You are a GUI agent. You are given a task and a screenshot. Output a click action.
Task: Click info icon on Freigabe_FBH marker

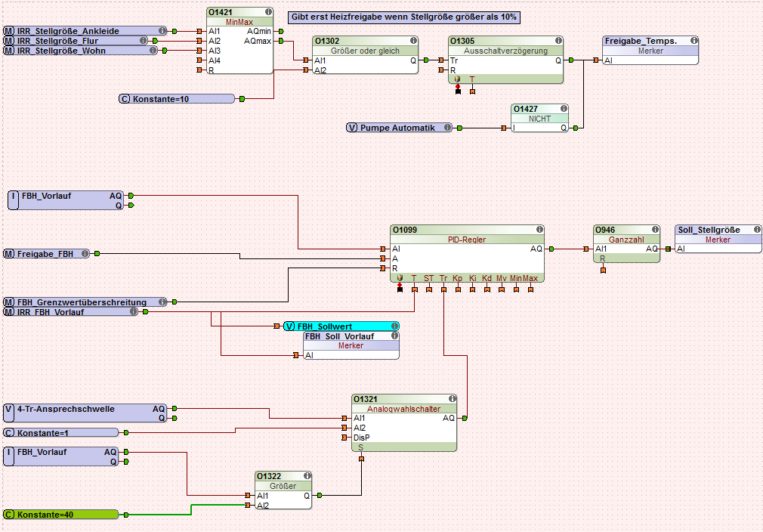(85, 254)
